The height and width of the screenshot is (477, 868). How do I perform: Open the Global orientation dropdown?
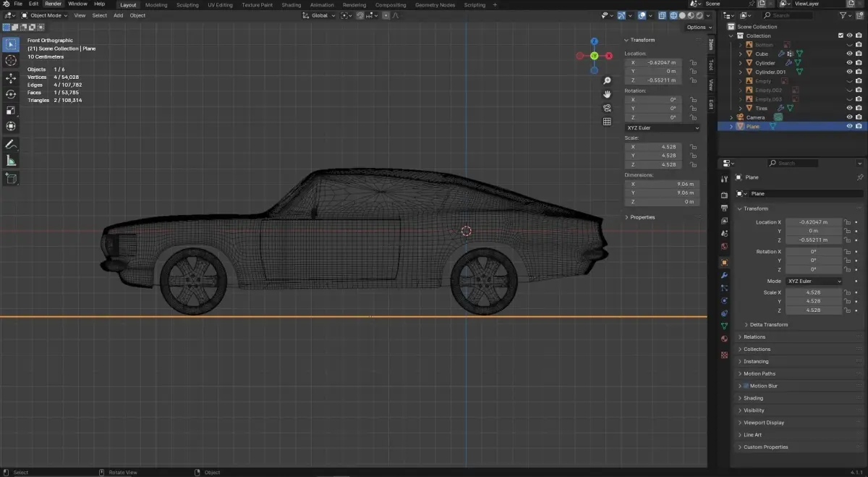320,15
